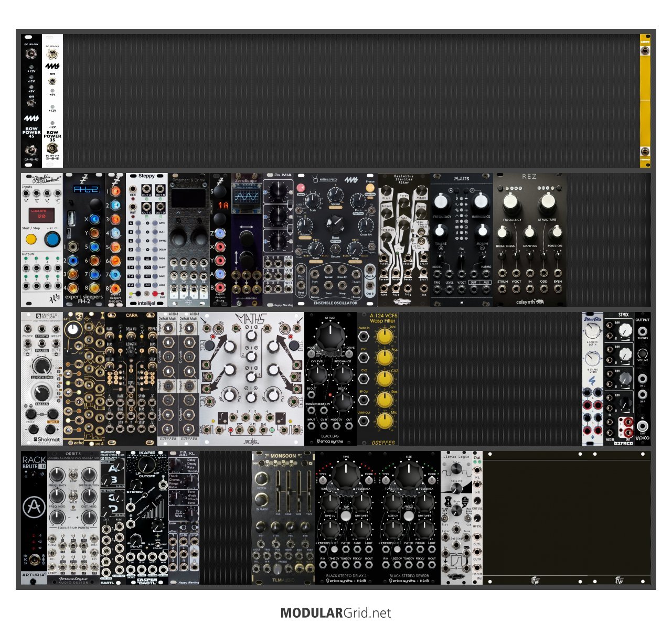Click the FH-2 black encoder knob
The image size is (672, 624).
tap(94, 204)
